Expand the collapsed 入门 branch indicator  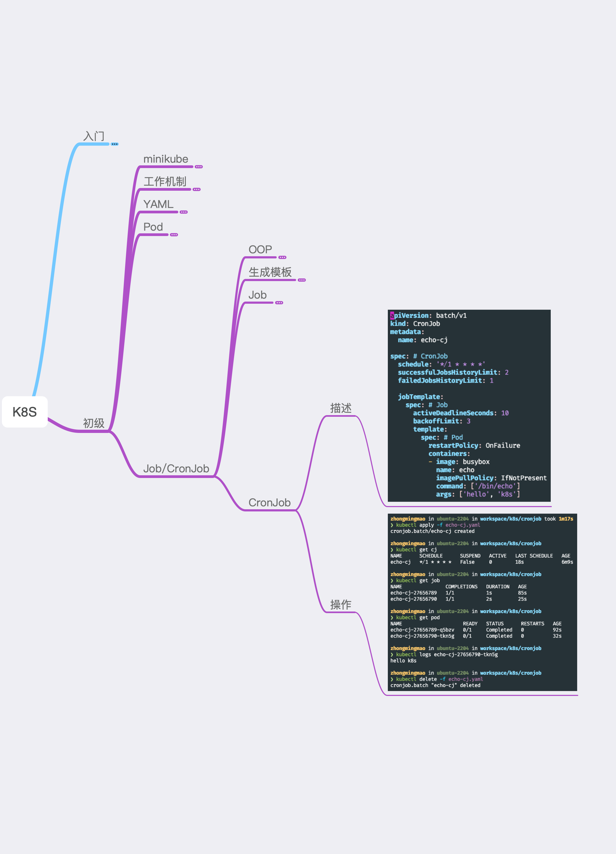click(x=114, y=144)
